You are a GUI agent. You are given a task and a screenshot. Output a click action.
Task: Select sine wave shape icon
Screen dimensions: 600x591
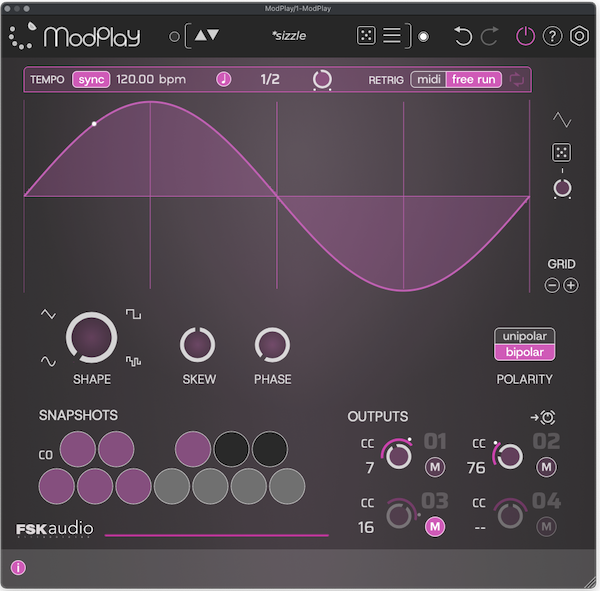click(48, 361)
